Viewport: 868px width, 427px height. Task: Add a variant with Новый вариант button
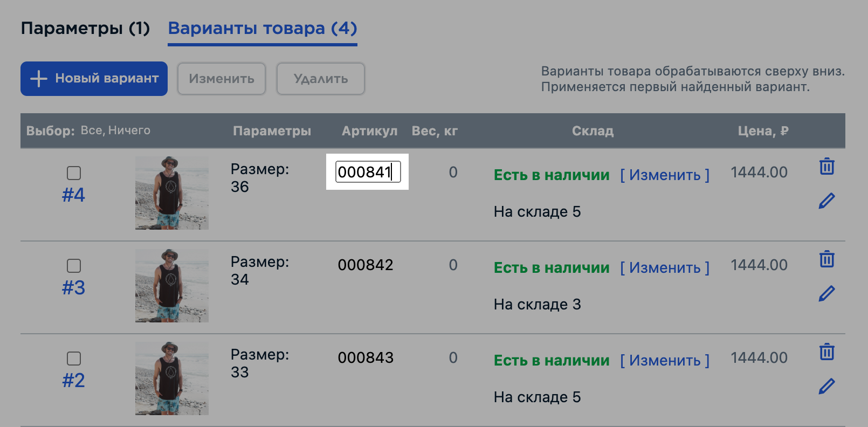(x=94, y=79)
